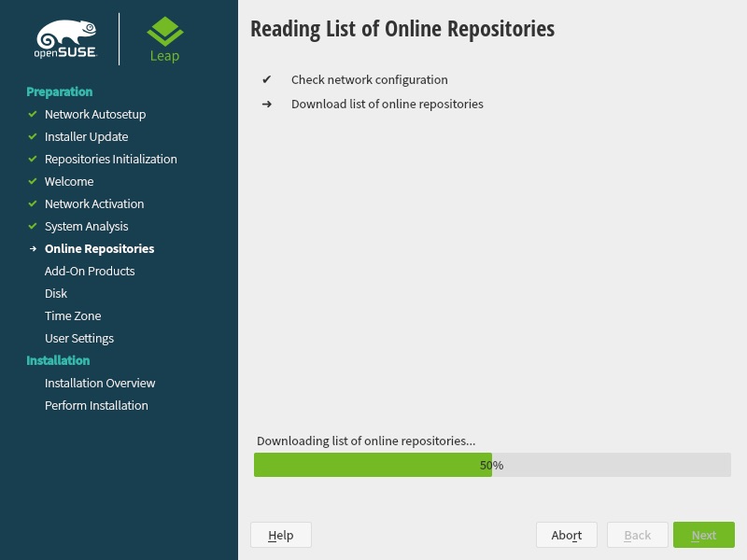
Task: Go to Next installation step
Action: coord(704,535)
